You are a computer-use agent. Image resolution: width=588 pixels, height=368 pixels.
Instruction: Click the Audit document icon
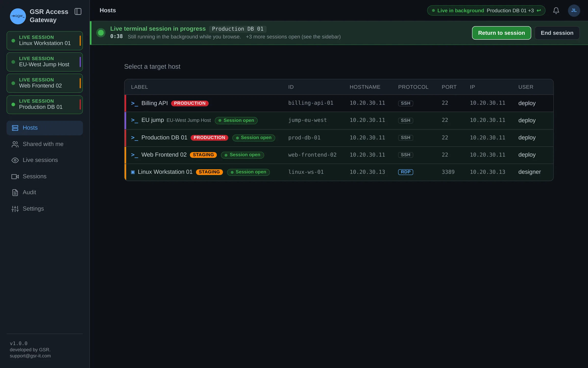15,193
